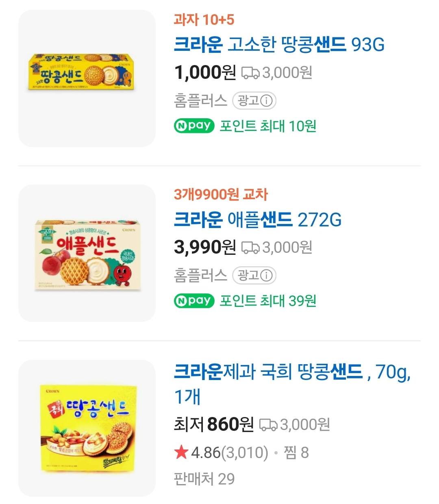The width and height of the screenshot is (439, 504).
Task: Click Npay badge on 땅콩샌드 93G listing
Action: [x=194, y=126]
